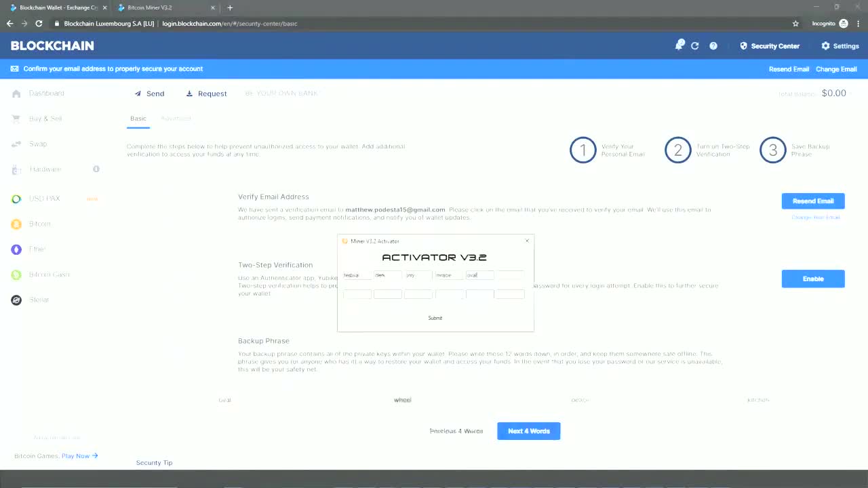868x488 pixels.
Task: Click the $0.00 total balance
Action: (x=833, y=94)
